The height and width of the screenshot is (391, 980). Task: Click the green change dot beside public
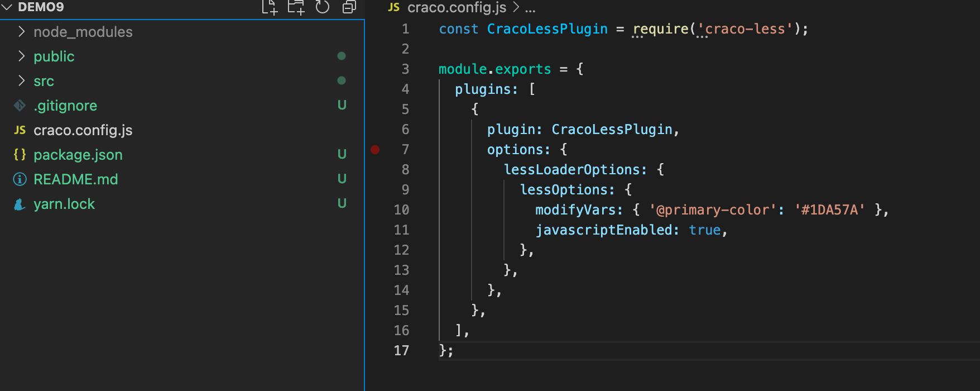342,56
